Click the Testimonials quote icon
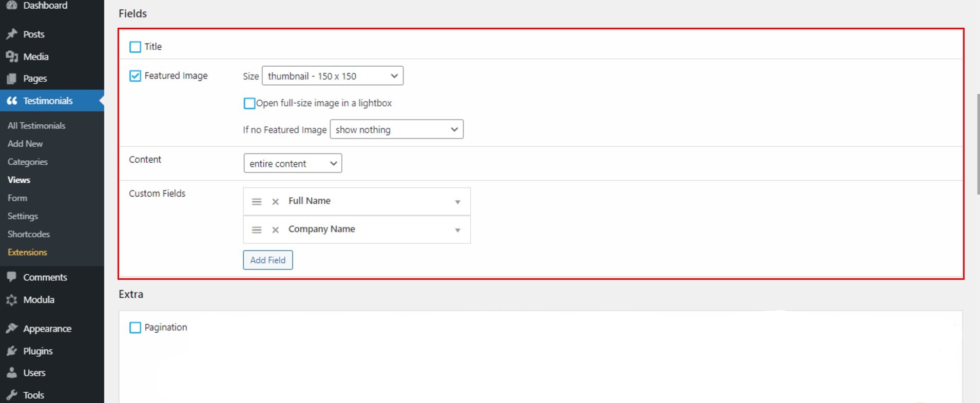980x403 pixels. (12, 101)
